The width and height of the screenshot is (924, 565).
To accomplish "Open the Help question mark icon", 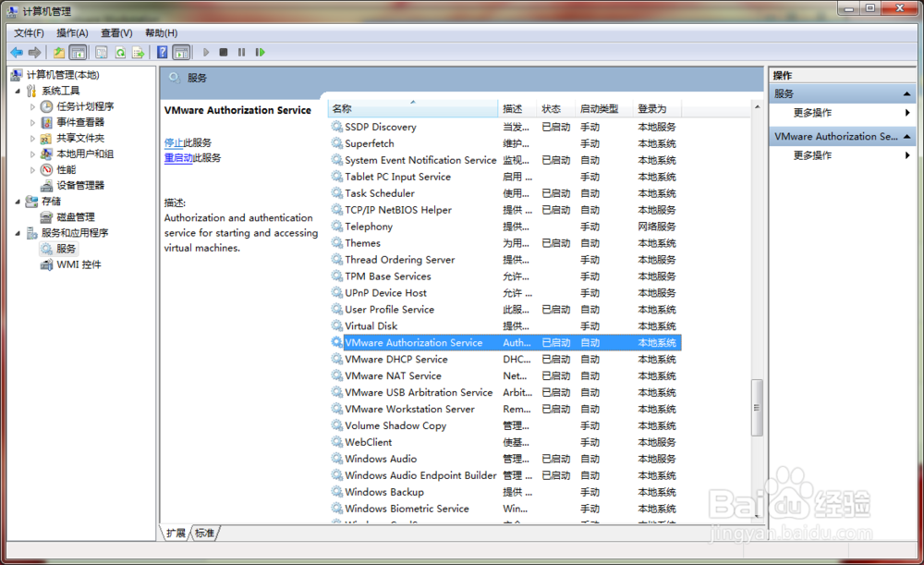I will pos(162,53).
